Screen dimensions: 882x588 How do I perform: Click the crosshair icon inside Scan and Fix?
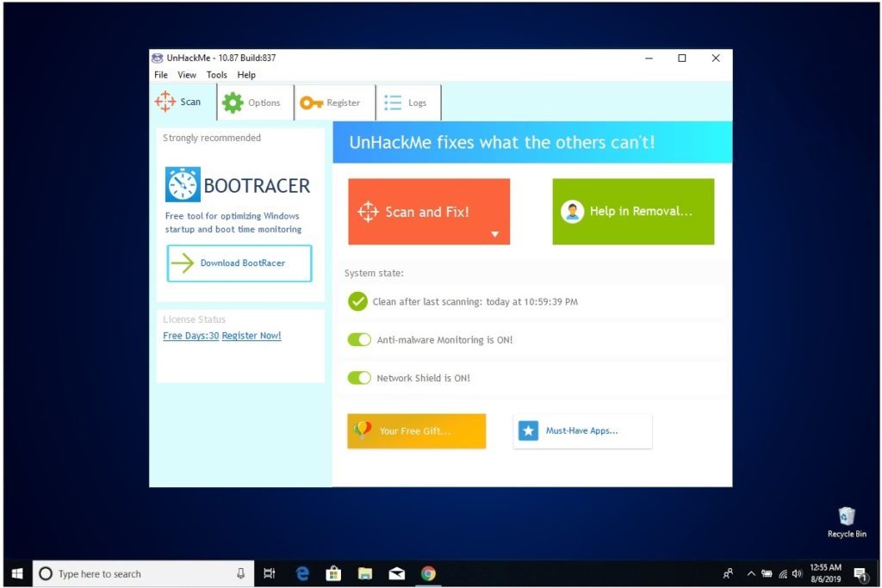coord(369,210)
